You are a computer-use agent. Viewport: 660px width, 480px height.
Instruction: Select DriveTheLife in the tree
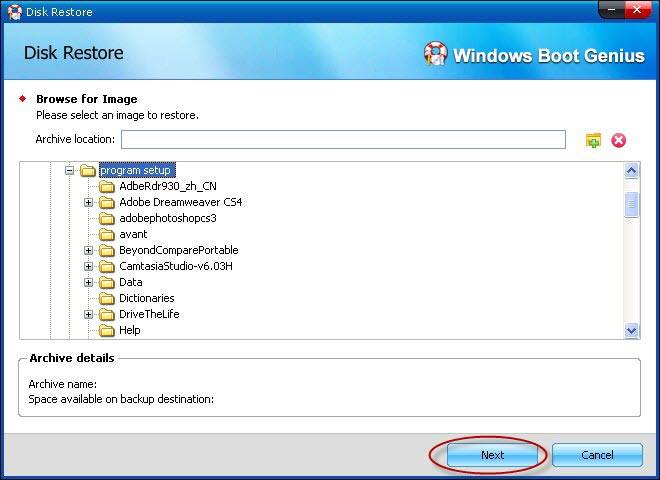pyautogui.click(x=149, y=314)
